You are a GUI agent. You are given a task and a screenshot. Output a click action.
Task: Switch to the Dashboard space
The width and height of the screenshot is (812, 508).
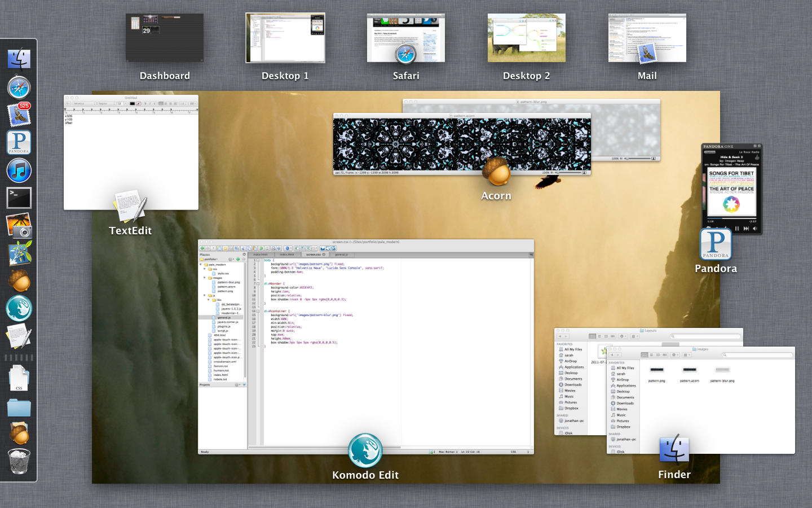click(165, 38)
